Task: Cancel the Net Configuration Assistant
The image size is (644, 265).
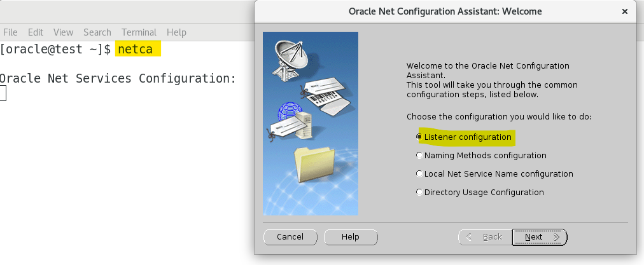Action: click(x=290, y=237)
